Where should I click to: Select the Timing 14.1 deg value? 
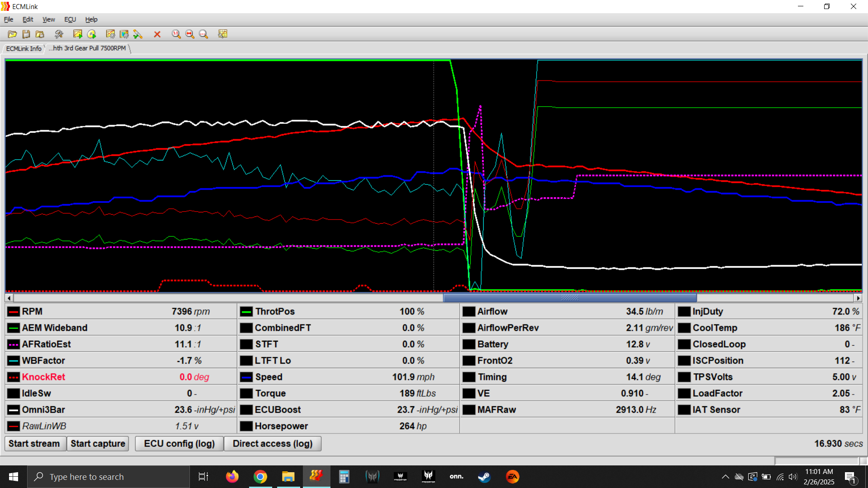pyautogui.click(x=643, y=377)
